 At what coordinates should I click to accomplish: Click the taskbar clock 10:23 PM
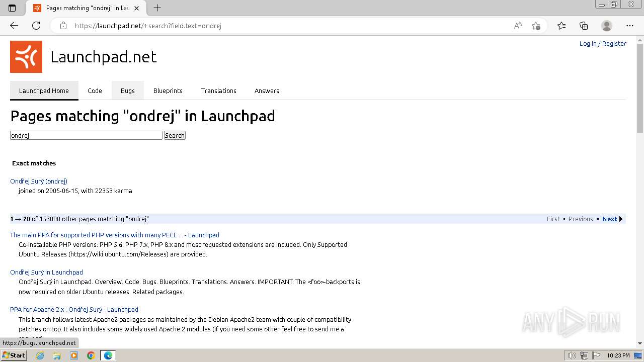click(x=618, y=355)
